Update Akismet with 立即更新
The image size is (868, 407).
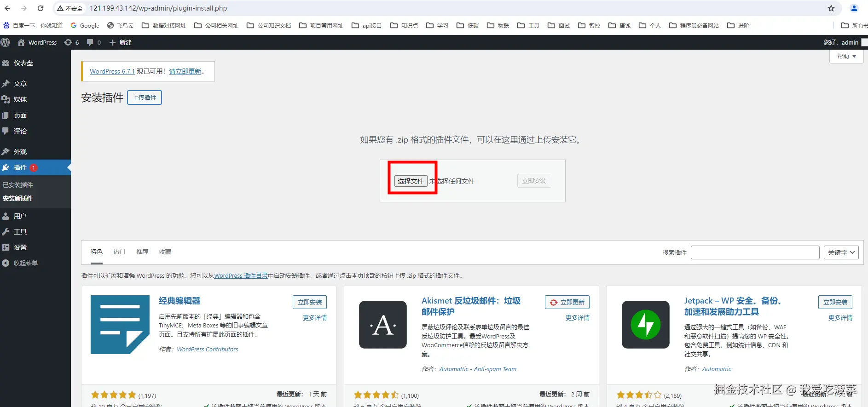pos(567,302)
